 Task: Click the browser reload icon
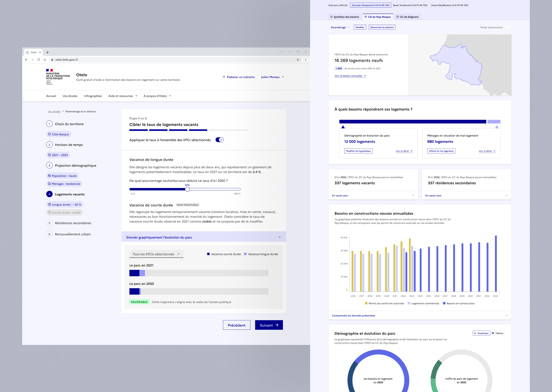pyautogui.click(x=38, y=60)
